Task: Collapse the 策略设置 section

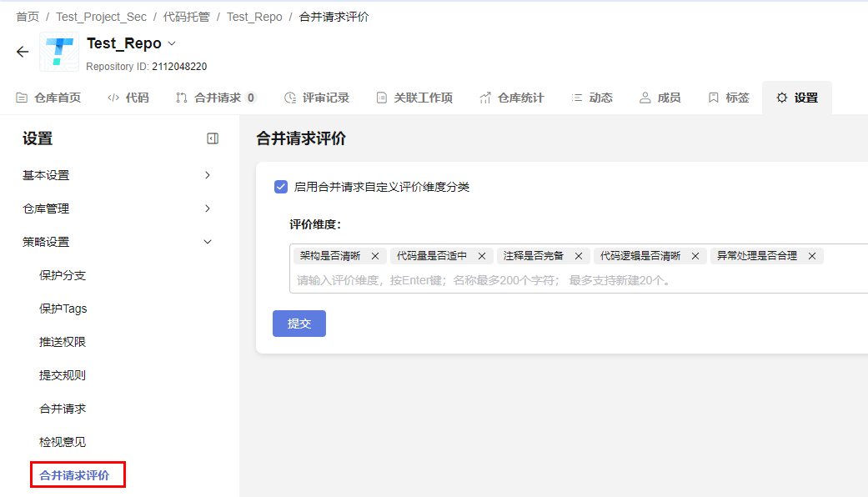Action: (208, 242)
